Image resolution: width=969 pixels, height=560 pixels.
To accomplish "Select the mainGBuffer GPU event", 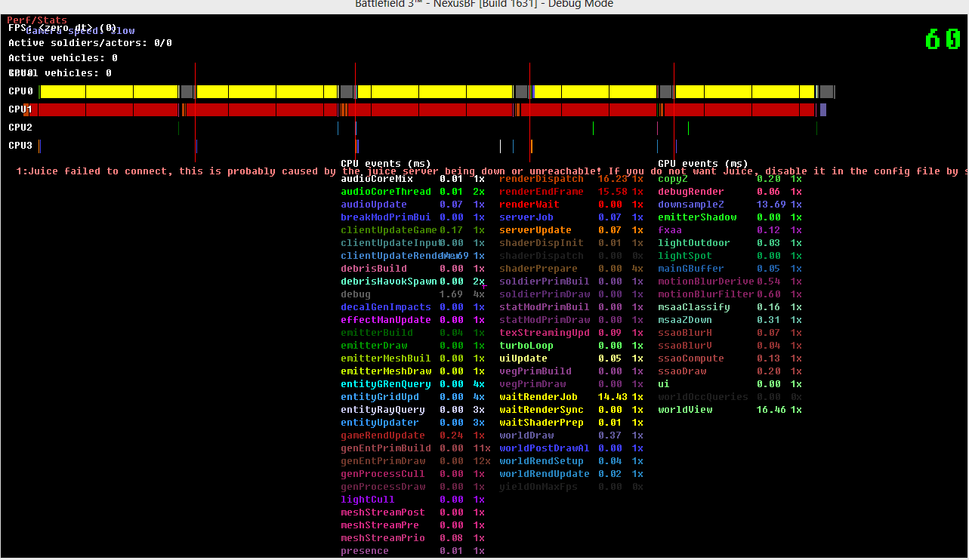I will pos(730,269).
